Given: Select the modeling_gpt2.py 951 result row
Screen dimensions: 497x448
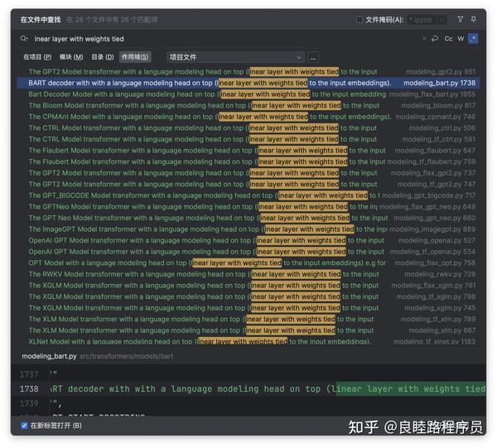Looking at the screenshot, I should pyautogui.click(x=248, y=71).
